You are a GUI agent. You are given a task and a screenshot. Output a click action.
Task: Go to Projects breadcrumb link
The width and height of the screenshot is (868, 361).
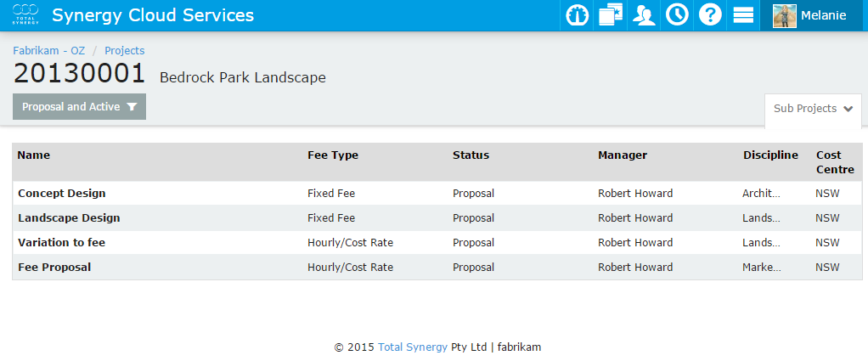[125, 51]
